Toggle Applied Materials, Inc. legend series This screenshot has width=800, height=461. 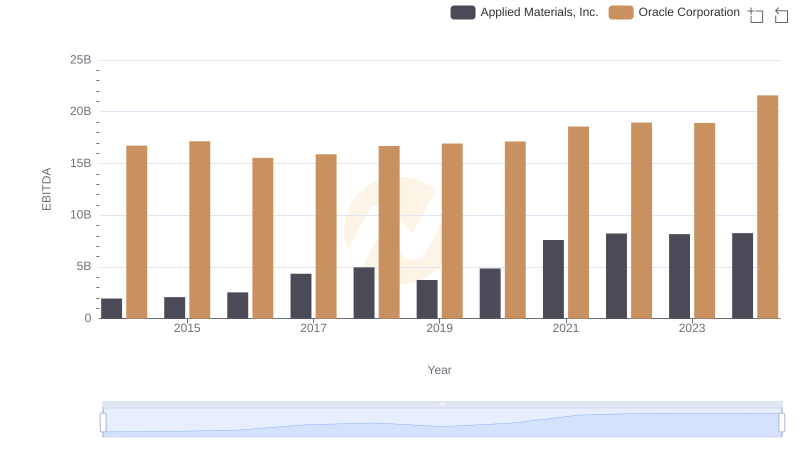coord(524,12)
